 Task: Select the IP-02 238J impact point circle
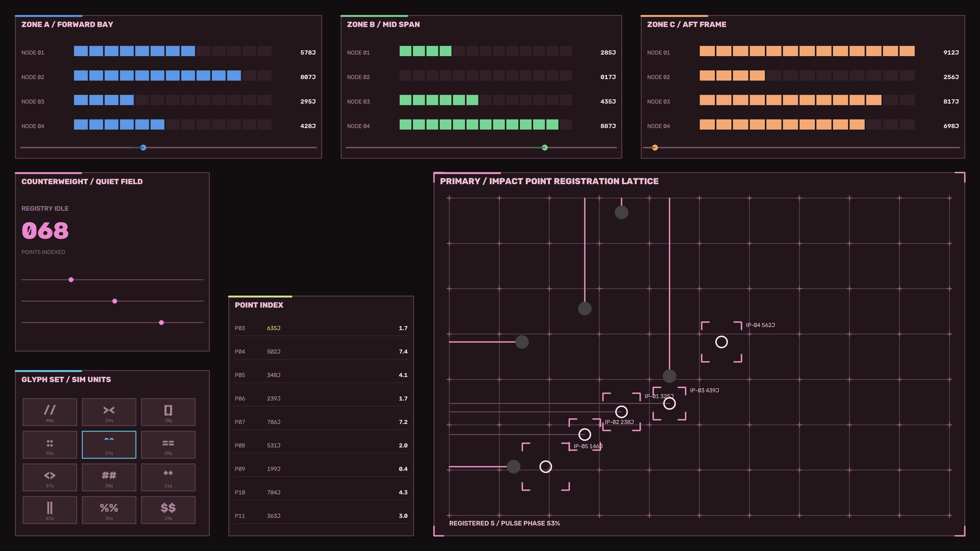pos(585,434)
